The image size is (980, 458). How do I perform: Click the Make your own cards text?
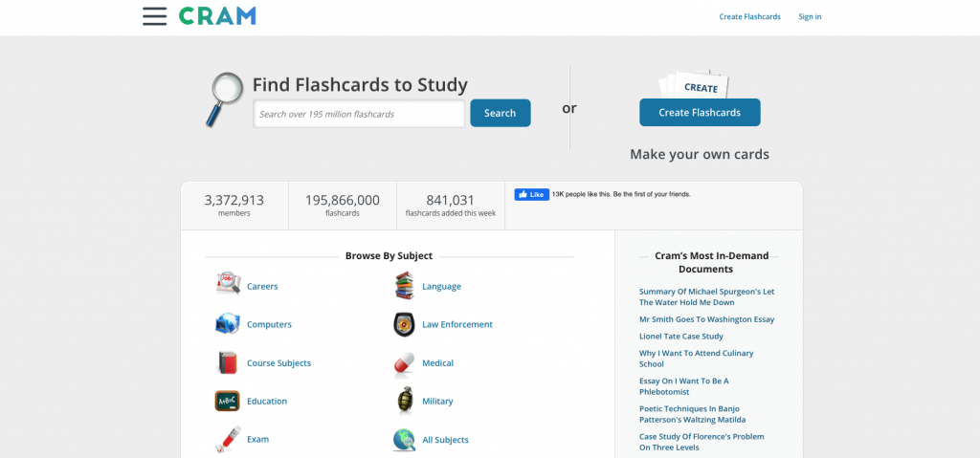tap(700, 154)
